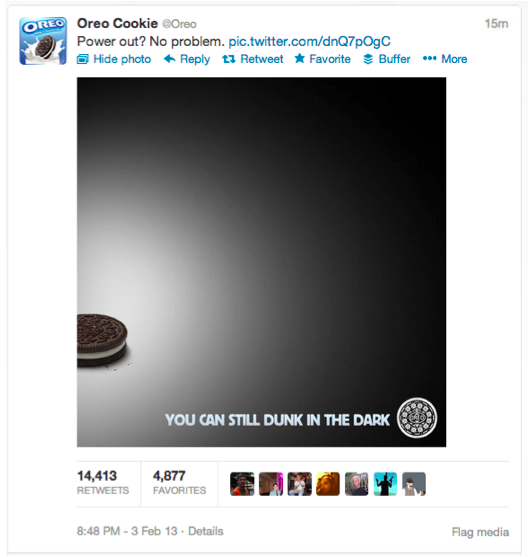Click the last gray retweeter avatar

pos(414,484)
